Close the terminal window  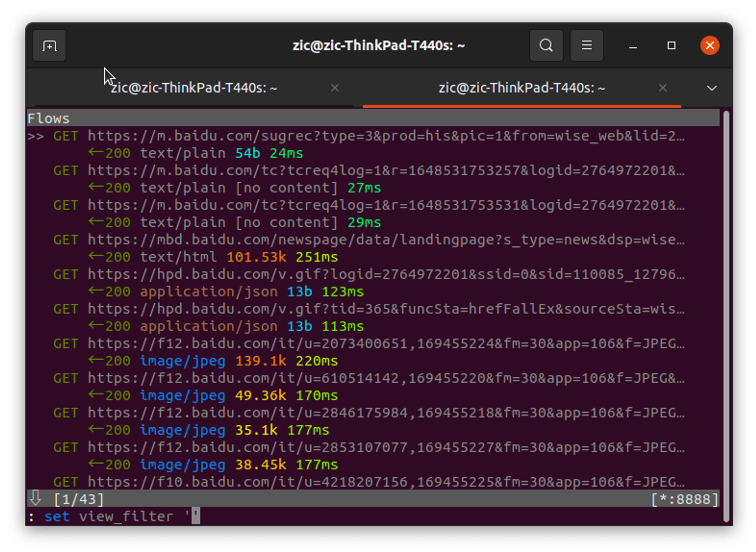point(710,46)
